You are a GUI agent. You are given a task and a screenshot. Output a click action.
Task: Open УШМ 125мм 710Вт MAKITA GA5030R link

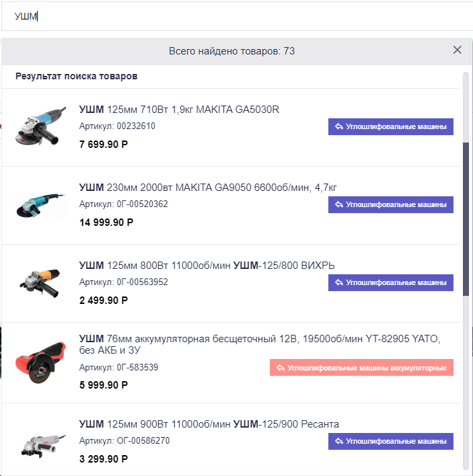click(x=179, y=110)
